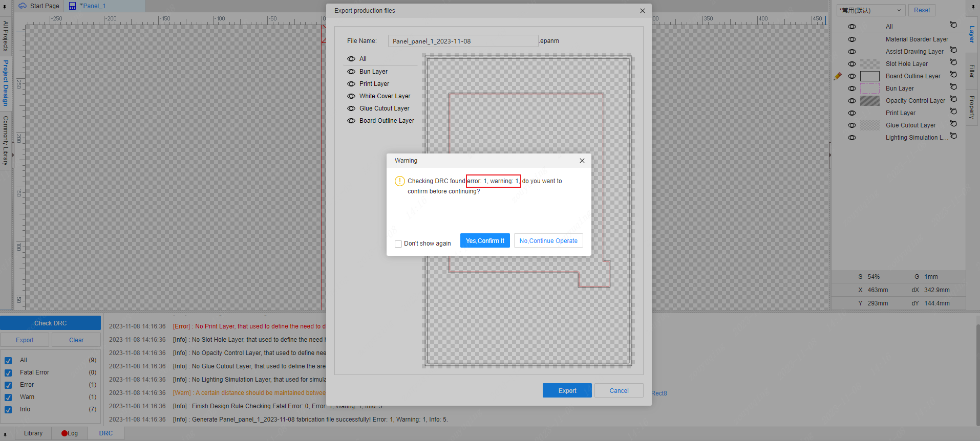Click No, Continue Operate button
The image size is (980, 441).
548,241
